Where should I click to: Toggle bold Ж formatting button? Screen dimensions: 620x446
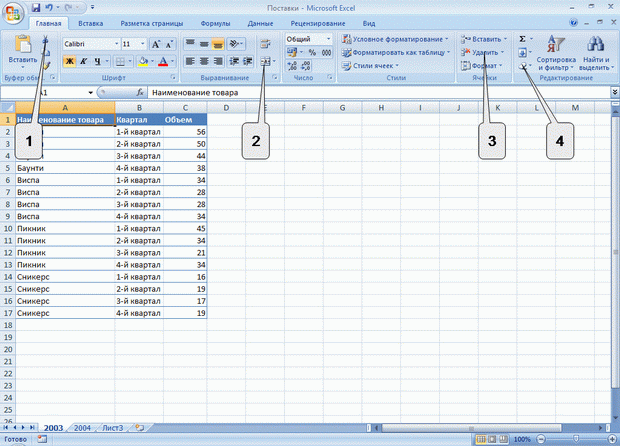pyautogui.click(x=69, y=61)
